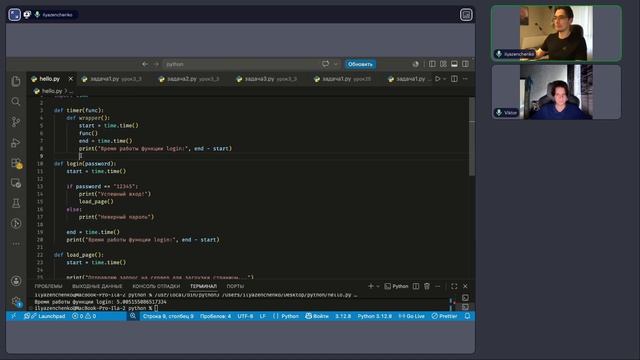This screenshot has height=360, width=640.
Task: Open the Explorer view in the activity bar
Action: pyautogui.click(x=16, y=81)
